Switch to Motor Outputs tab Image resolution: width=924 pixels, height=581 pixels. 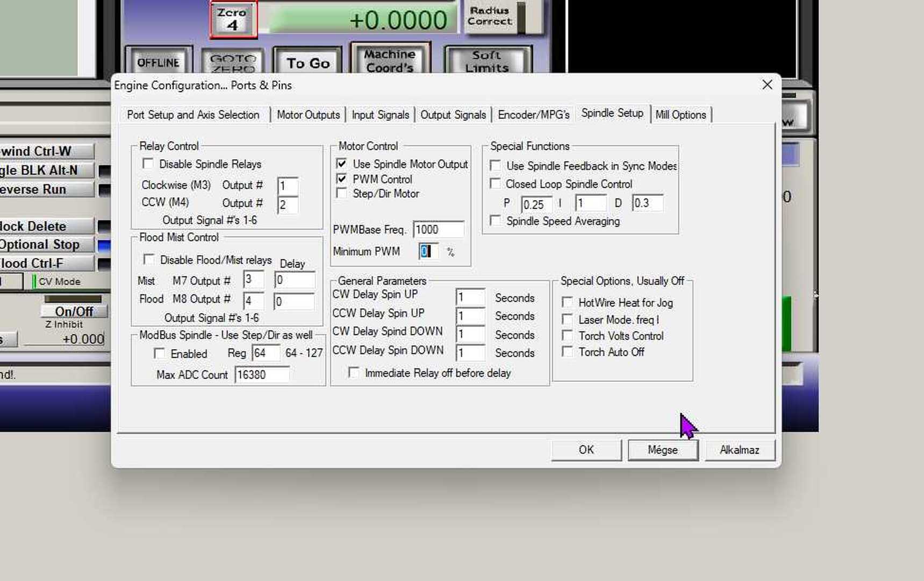[x=308, y=115]
